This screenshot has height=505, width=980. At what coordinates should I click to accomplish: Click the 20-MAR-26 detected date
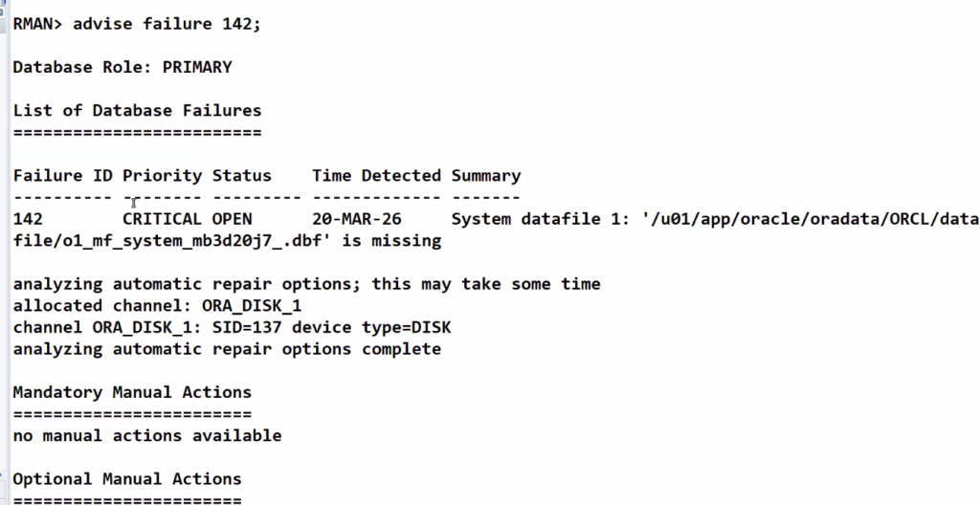356,219
